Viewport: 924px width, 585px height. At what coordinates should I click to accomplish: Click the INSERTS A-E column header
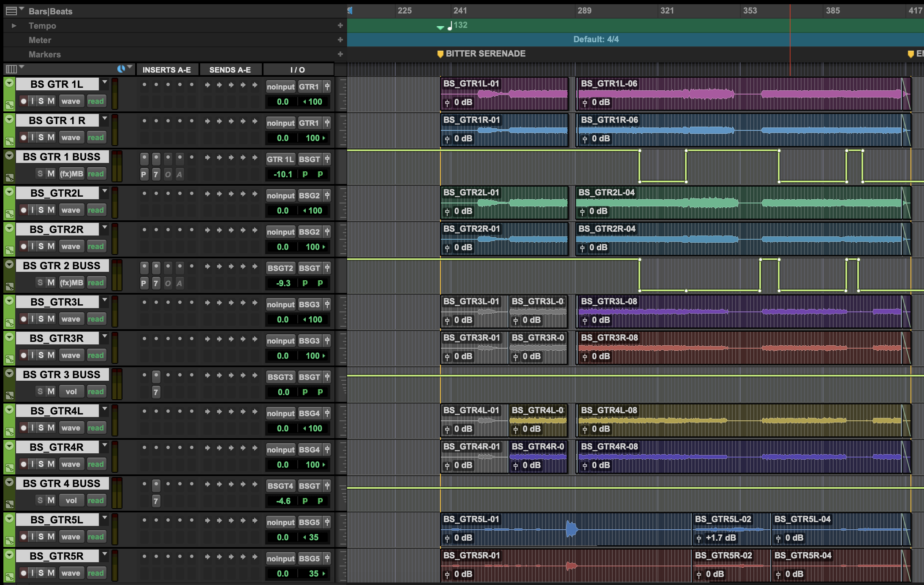(167, 70)
